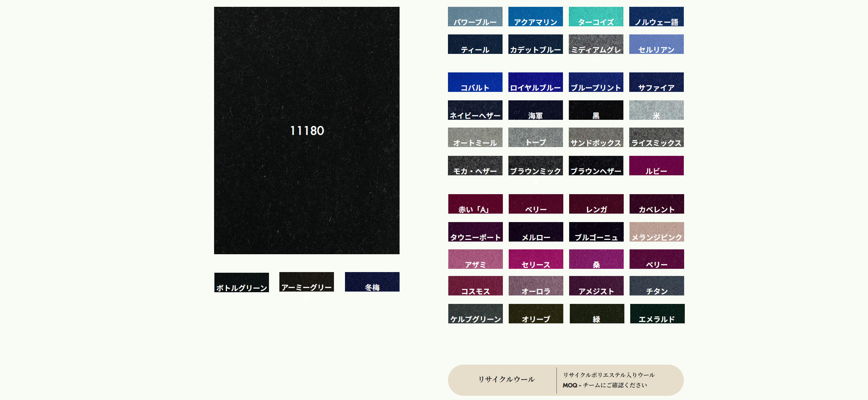Select the 黒 black swatch
The width and height of the screenshot is (868, 400).
point(595,110)
